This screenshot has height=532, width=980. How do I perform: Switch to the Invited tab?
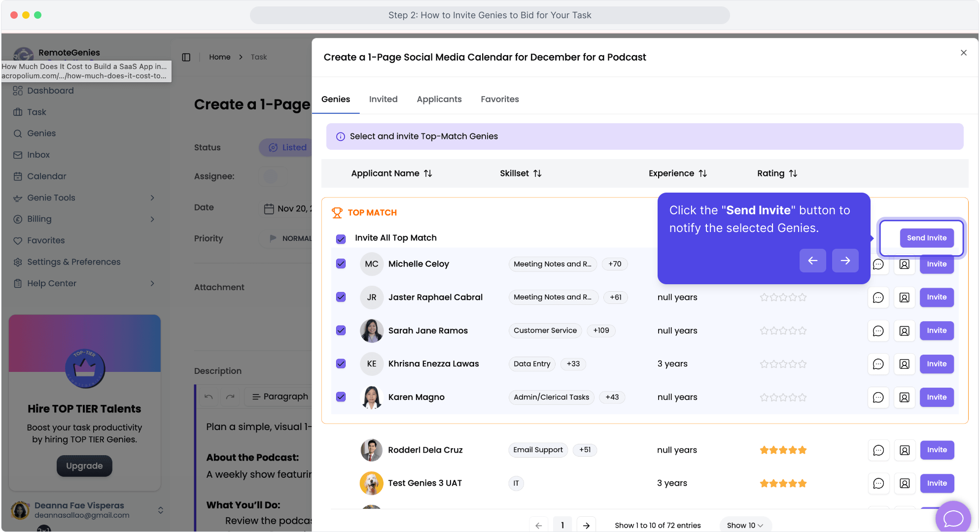(x=383, y=99)
